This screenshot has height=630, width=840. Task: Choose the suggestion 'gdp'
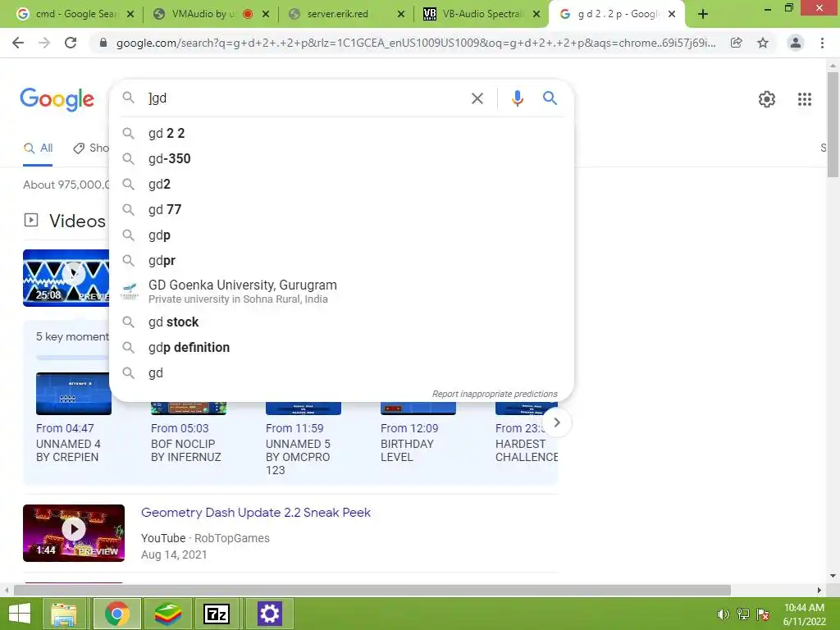tap(341, 235)
